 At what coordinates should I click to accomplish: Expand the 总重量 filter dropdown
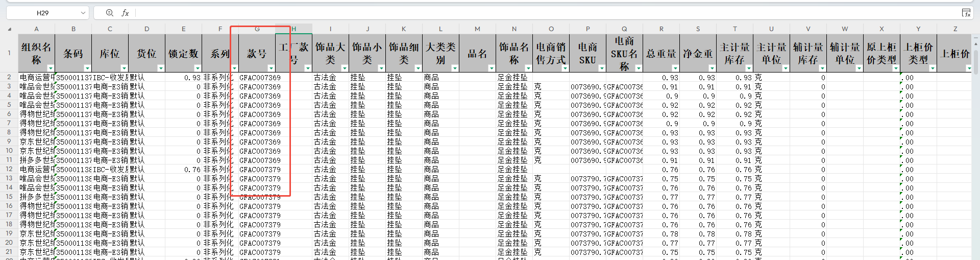click(675, 68)
